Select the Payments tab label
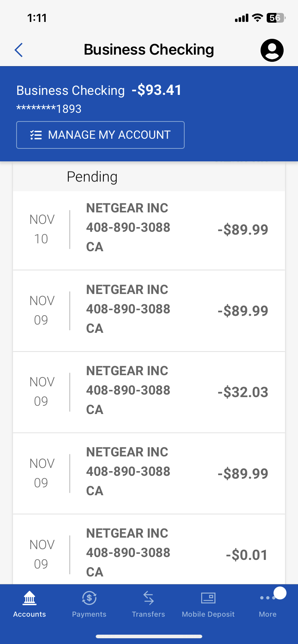The image size is (298, 644). (89, 614)
